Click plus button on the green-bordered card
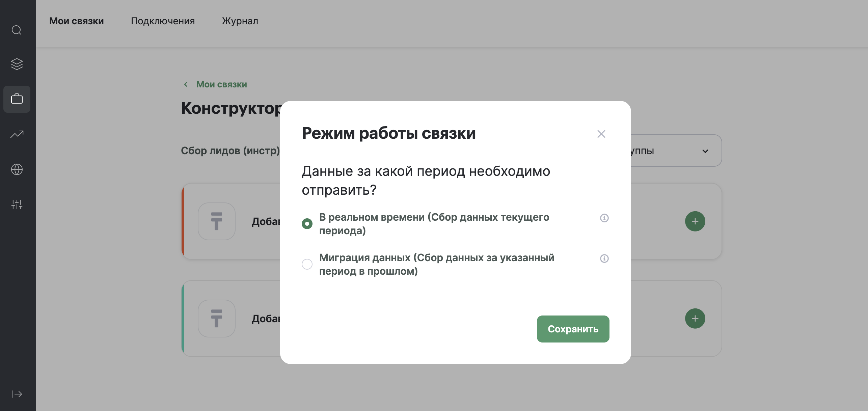The image size is (868, 411). 695,319
